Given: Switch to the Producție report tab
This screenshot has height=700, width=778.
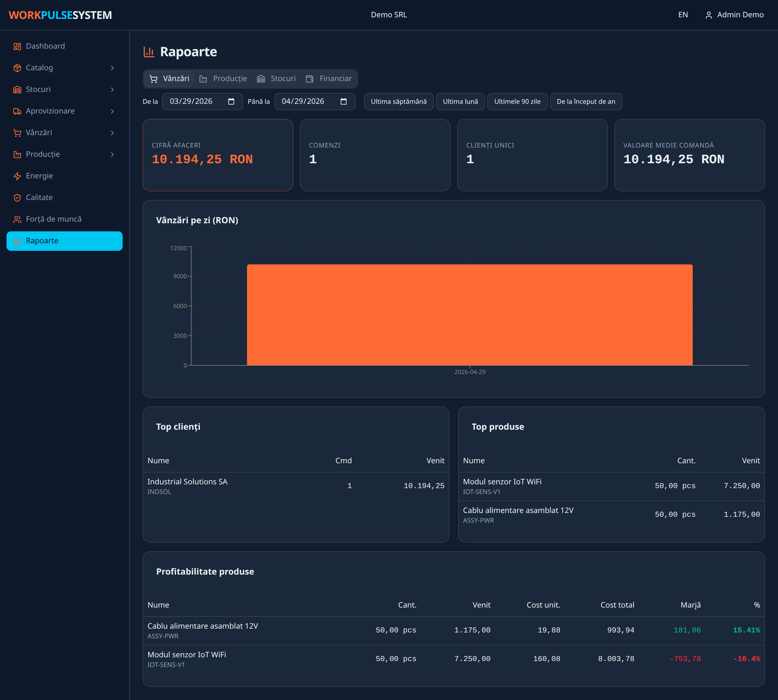Looking at the screenshot, I should [x=223, y=79].
